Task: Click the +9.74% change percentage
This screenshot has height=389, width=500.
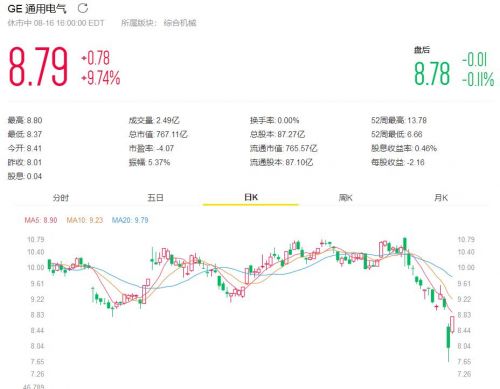Action: 100,79
